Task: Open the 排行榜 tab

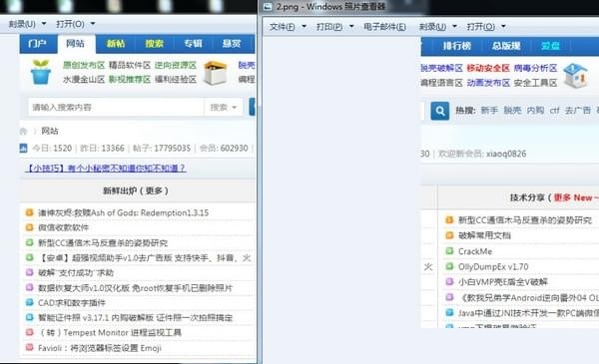Action: (457, 46)
